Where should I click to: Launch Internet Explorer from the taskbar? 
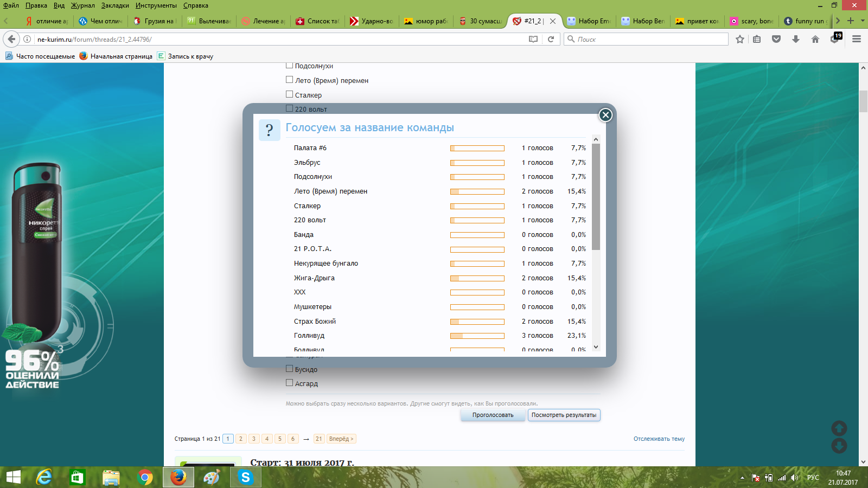[x=44, y=477]
